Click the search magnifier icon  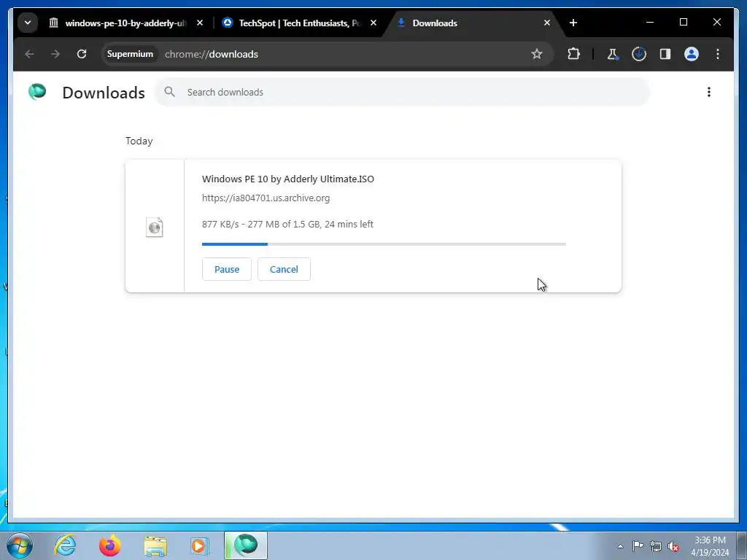[169, 92]
